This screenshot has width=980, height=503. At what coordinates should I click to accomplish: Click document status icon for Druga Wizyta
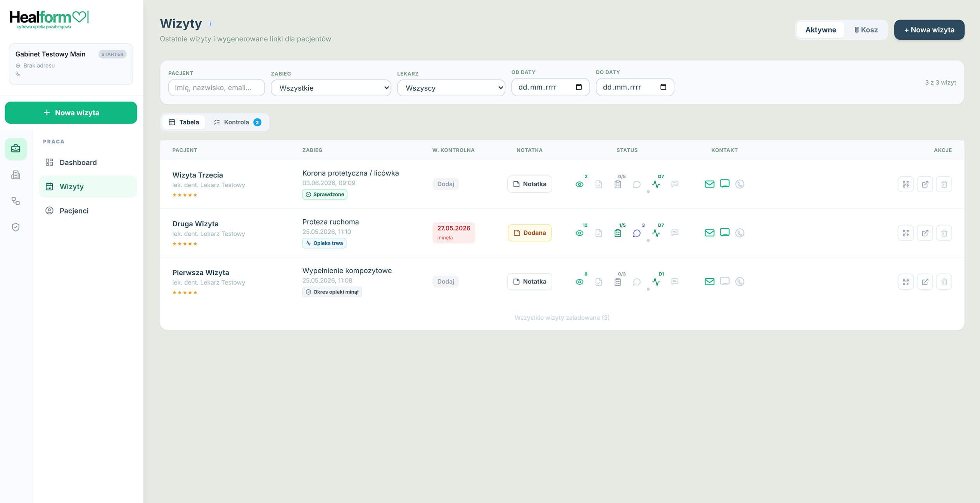[x=598, y=233]
